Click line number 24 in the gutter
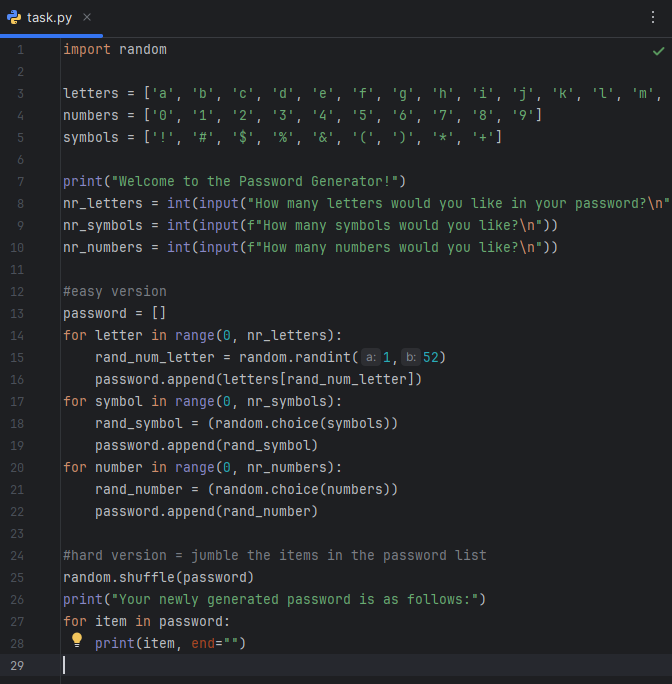 pos(17,556)
